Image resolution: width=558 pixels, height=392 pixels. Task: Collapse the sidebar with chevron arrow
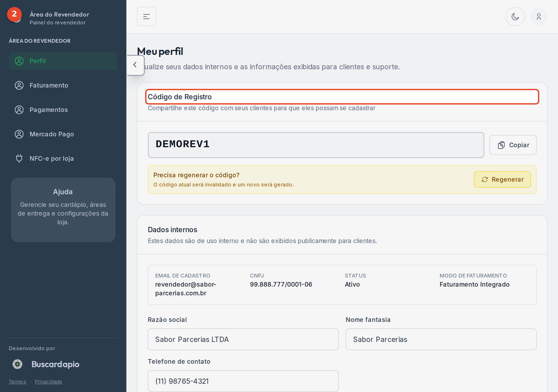tap(136, 65)
